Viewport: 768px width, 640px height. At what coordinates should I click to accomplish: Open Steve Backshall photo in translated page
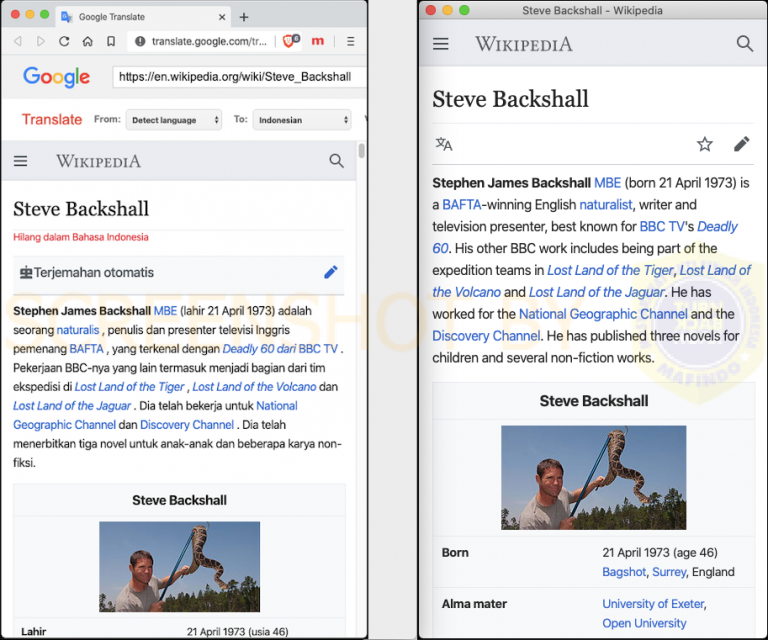tap(179, 567)
